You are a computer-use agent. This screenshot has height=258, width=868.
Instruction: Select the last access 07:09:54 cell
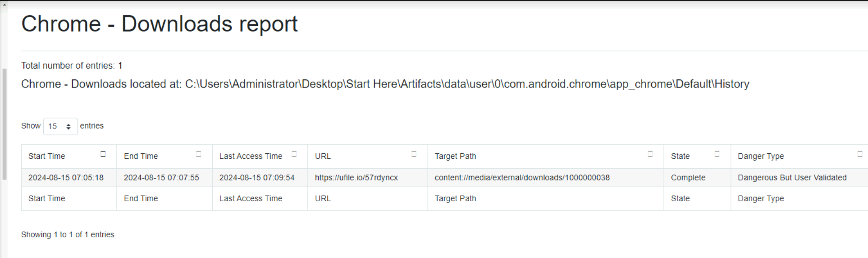[x=257, y=178]
